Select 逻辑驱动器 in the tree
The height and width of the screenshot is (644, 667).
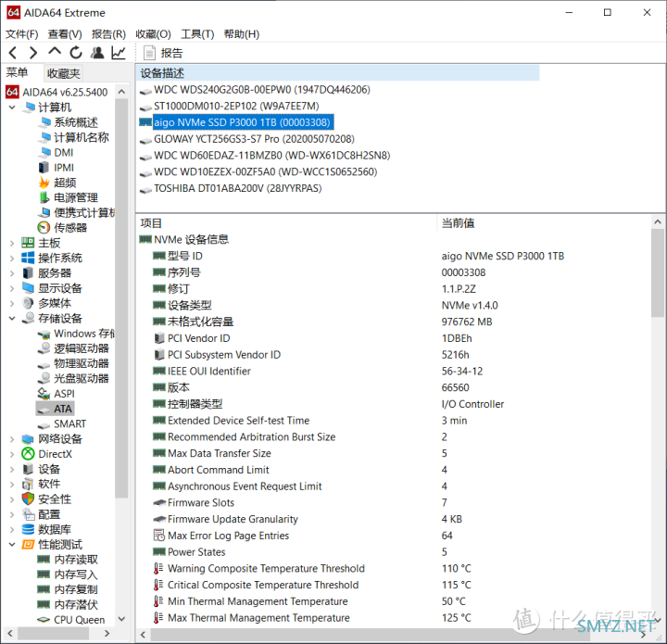tap(81, 348)
